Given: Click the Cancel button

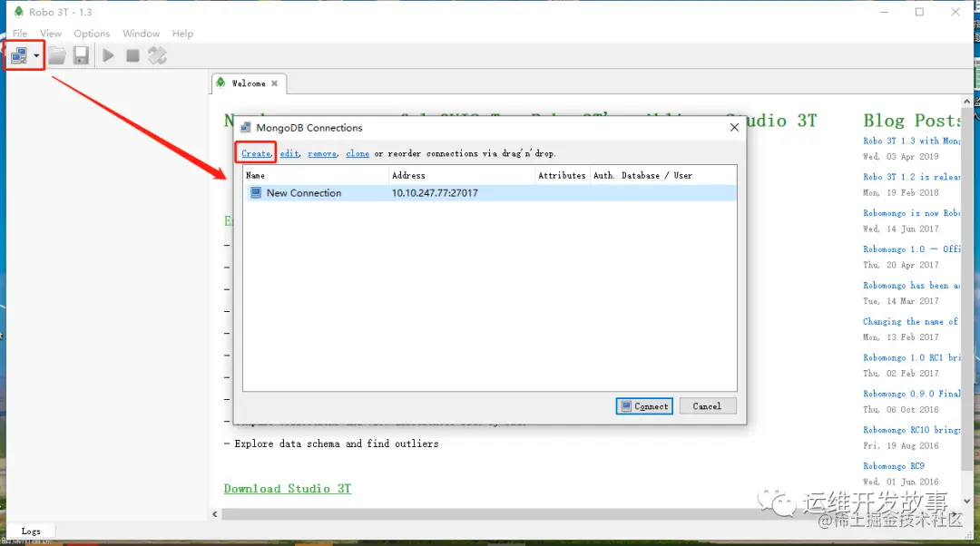Looking at the screenshot, I should click(x=708, y=406).
